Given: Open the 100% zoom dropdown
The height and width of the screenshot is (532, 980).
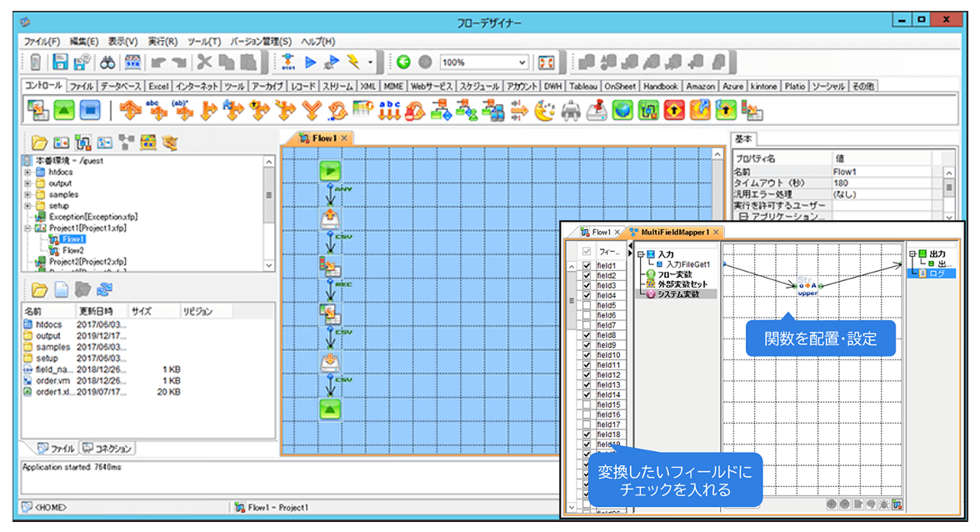Looking at the screenshot, I should pos(522,63).
